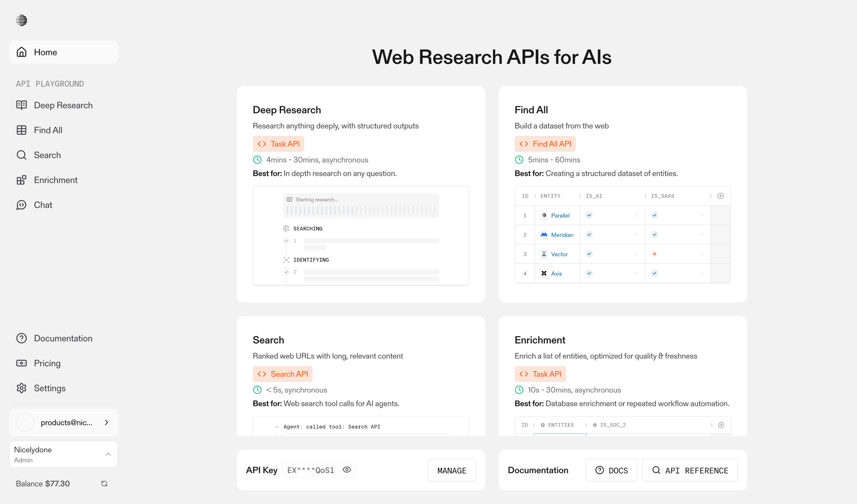The image size is (857, 504).
Task: Open the Pricing page icon
Action: click(x=21, y=363)
